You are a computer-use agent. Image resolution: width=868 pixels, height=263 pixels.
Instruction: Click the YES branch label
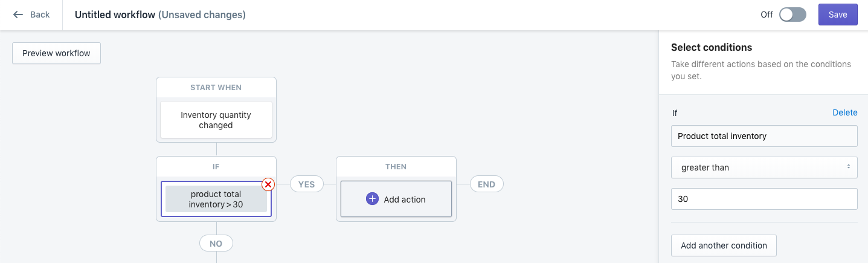pos(306,184)
